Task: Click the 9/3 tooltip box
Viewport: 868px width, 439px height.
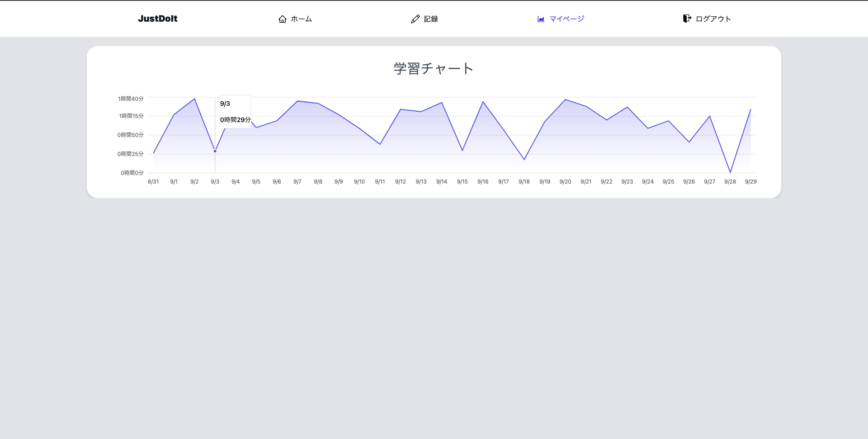Action: pyautogui.click(x=236, y=112)
